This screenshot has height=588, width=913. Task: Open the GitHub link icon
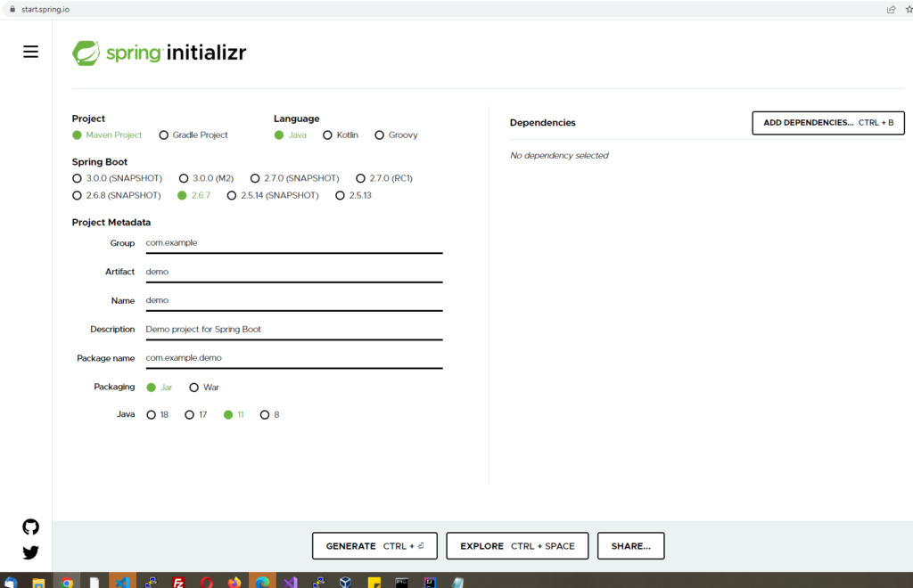coord(30,527)
